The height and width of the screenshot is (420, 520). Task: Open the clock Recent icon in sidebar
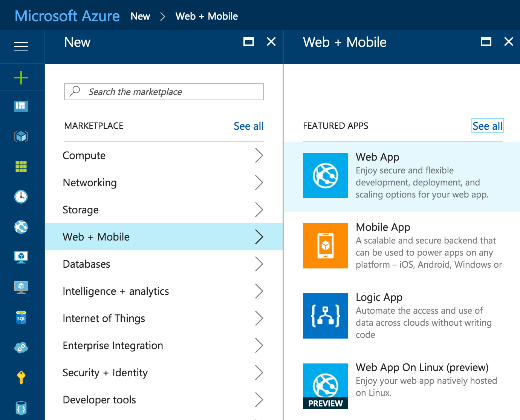tap(21, 196)
